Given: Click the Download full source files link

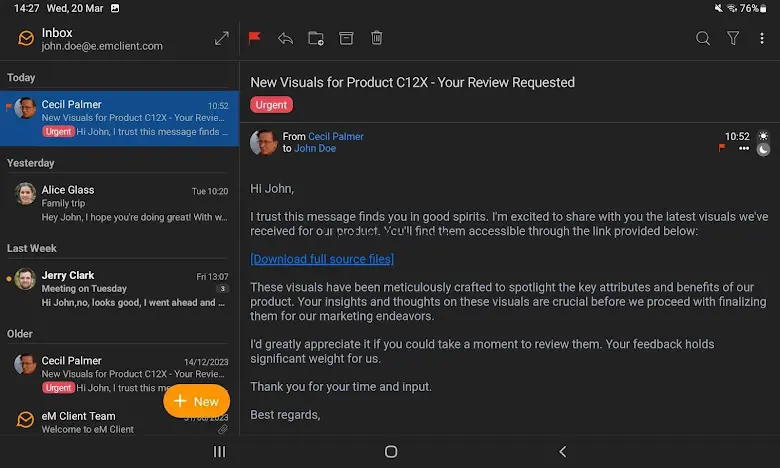Looking at the screenshot, I should coord(322,259).
